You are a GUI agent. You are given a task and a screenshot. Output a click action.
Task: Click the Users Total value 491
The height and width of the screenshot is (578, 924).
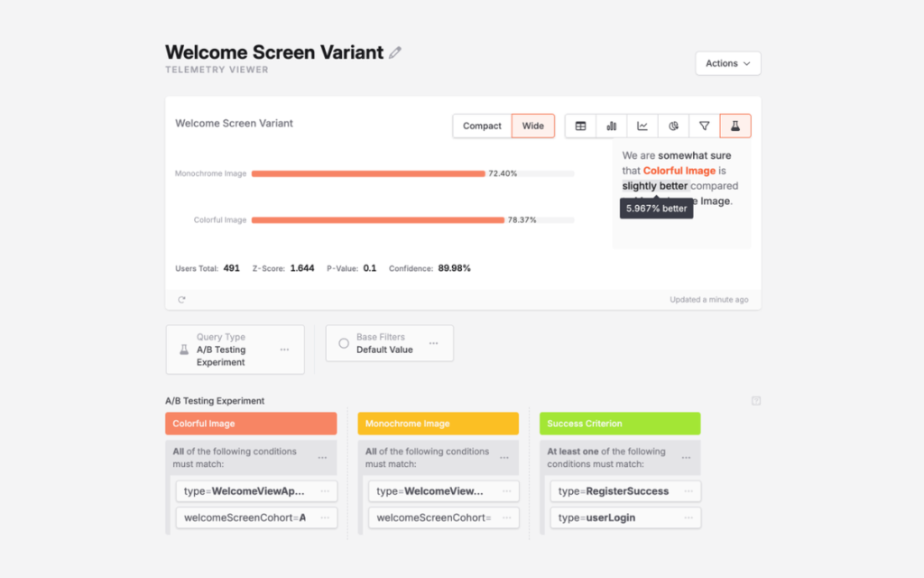232,268
